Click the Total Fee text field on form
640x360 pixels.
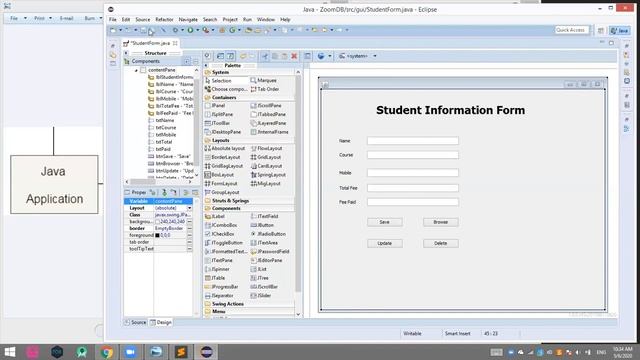[x=413, y=188]
